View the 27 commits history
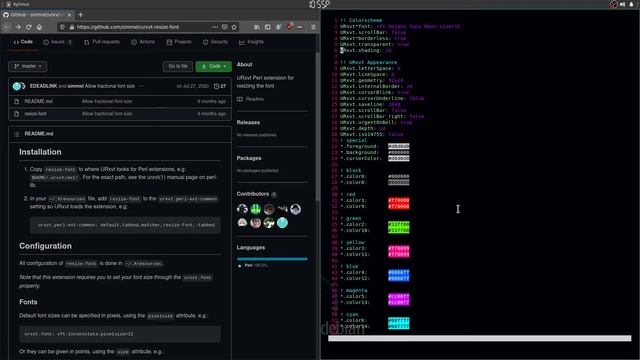The image size is (640, 360). (220, 86)
